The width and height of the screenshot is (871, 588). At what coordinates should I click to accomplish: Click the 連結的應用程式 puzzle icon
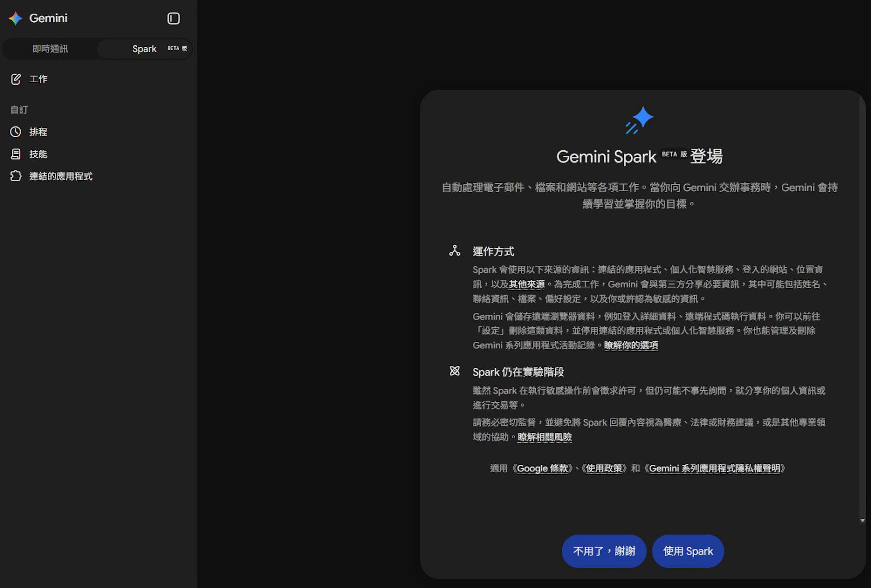[16, 176]
